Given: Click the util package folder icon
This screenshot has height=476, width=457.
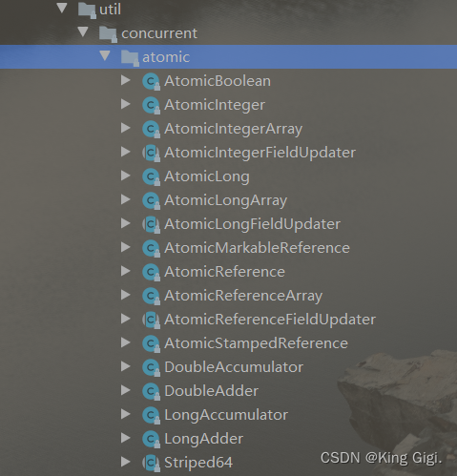Looking at the screenshot, I should point(87,10).
